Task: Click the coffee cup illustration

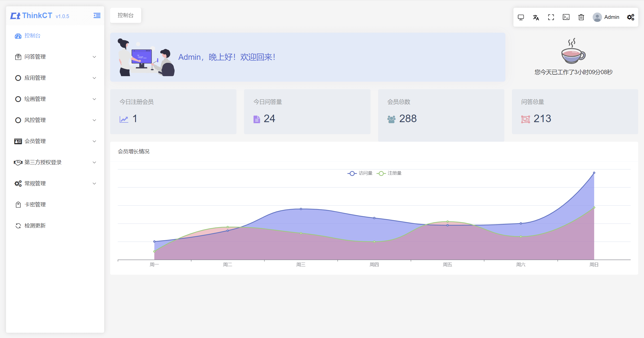Action: (573, 51)
